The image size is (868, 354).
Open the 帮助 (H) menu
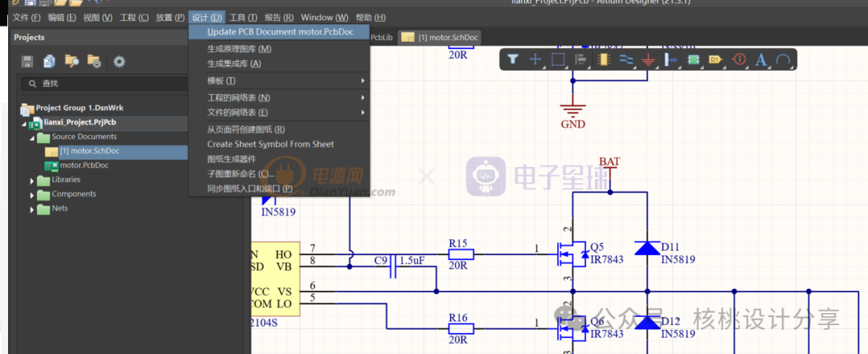point(371,17)
